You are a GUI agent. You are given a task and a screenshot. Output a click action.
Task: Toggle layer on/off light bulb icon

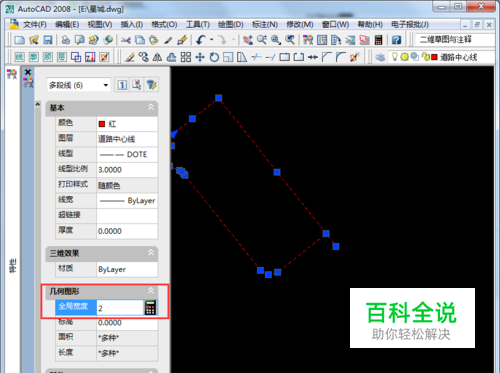395,57
